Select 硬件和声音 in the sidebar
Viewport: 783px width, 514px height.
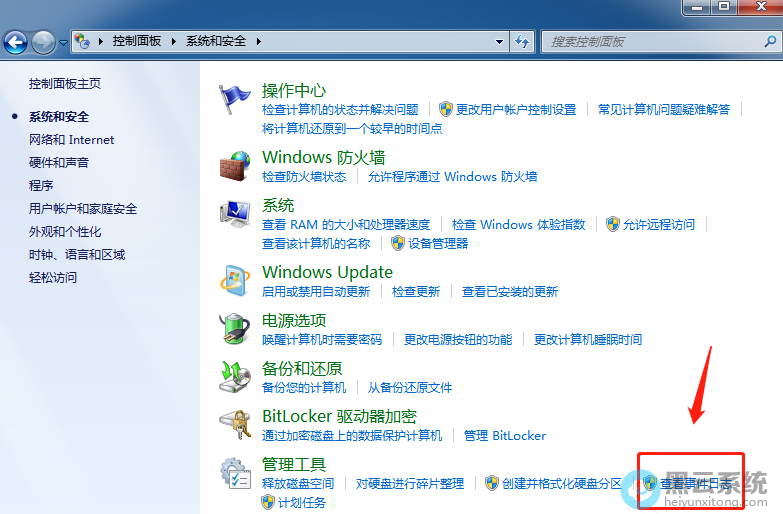pyautogui.click(x=58, y=163)
